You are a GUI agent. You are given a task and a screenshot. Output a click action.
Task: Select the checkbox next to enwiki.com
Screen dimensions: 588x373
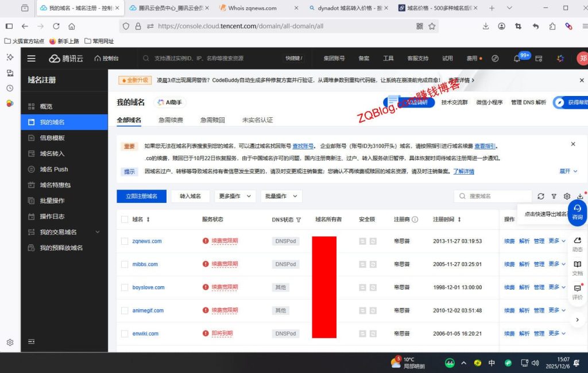click(x=125, y=333)
